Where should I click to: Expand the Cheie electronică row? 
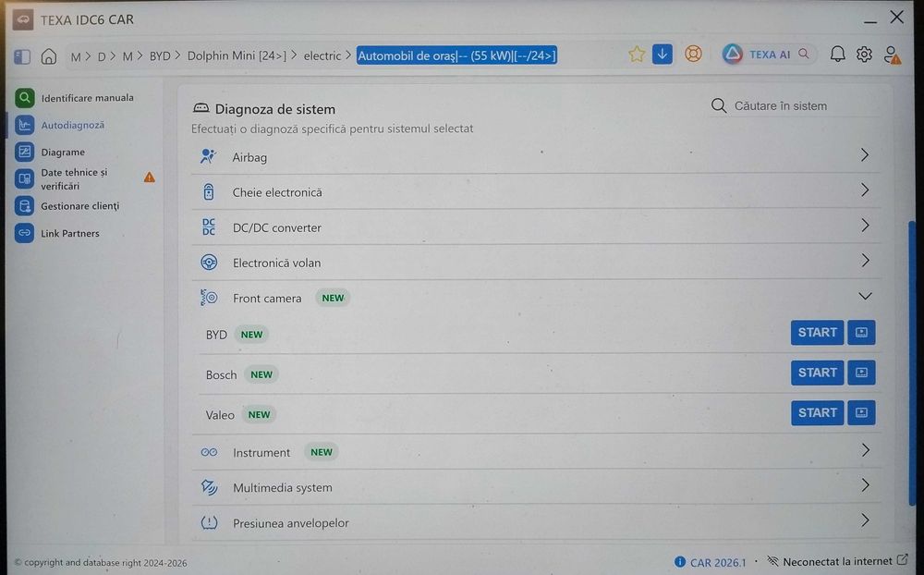(x=536, y=191)
